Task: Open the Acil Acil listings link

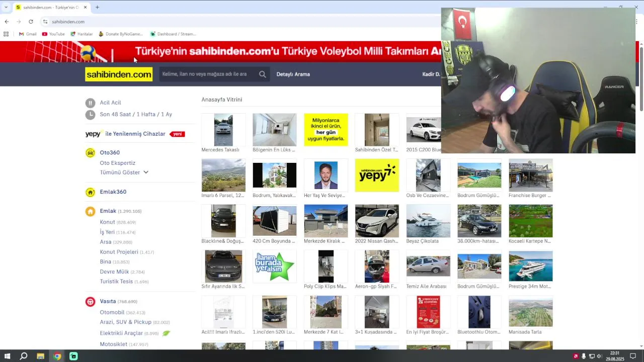Action: pyautogui.click(x=110, y=103)
